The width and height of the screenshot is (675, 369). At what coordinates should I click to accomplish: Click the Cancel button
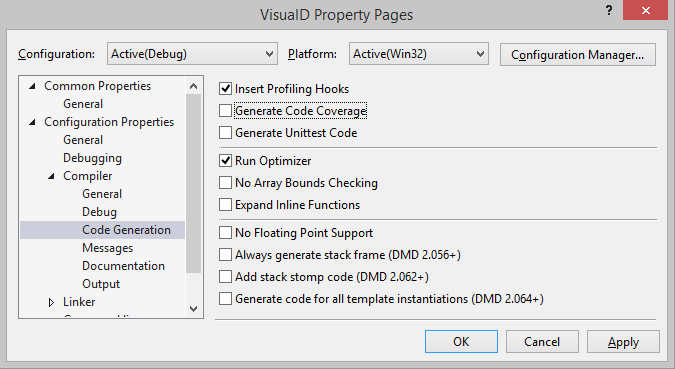(542, 341)
